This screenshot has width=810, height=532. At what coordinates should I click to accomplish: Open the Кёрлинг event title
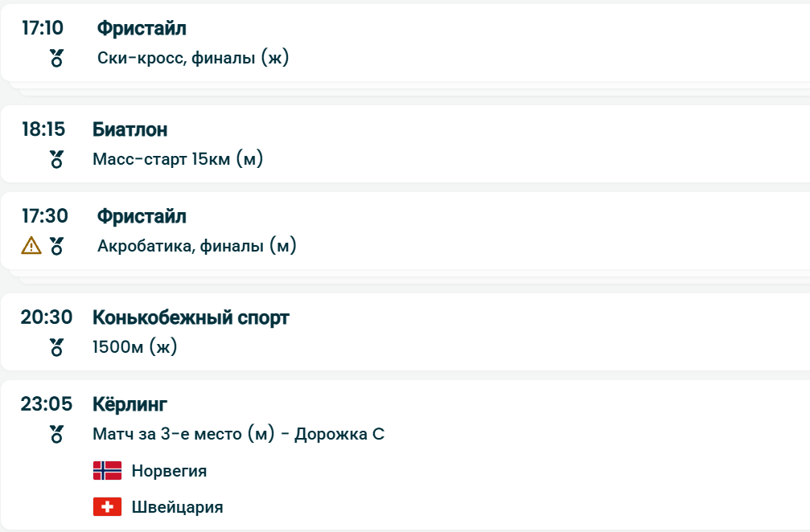click(130, 404)
